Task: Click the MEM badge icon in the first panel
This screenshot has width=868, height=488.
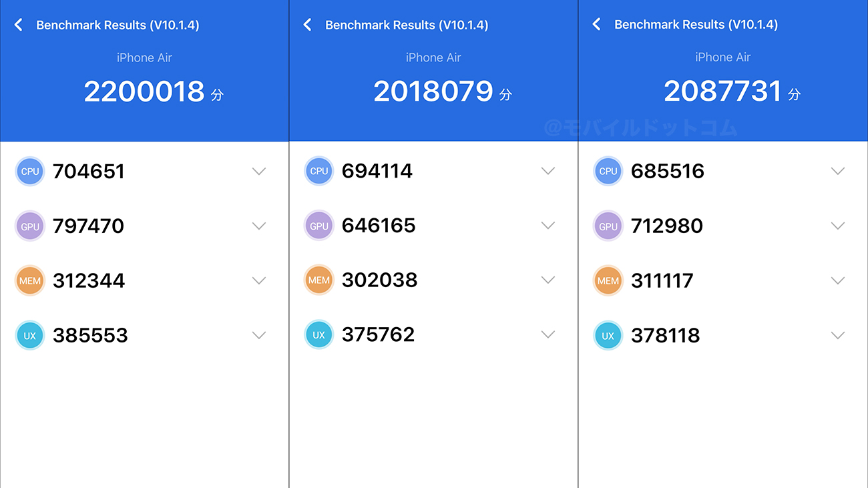Action: click(29, 280)
